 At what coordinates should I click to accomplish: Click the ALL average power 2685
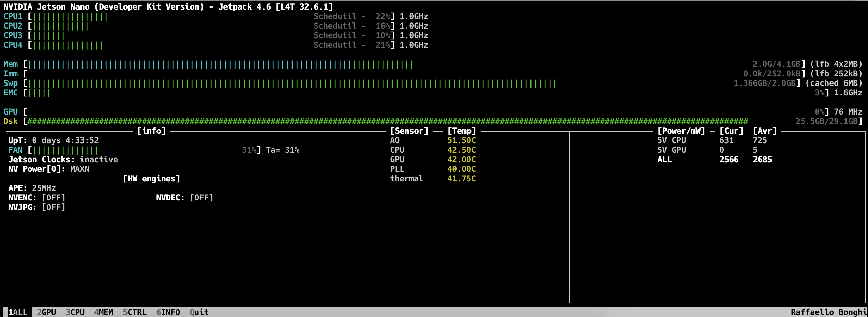coord(762,160)
